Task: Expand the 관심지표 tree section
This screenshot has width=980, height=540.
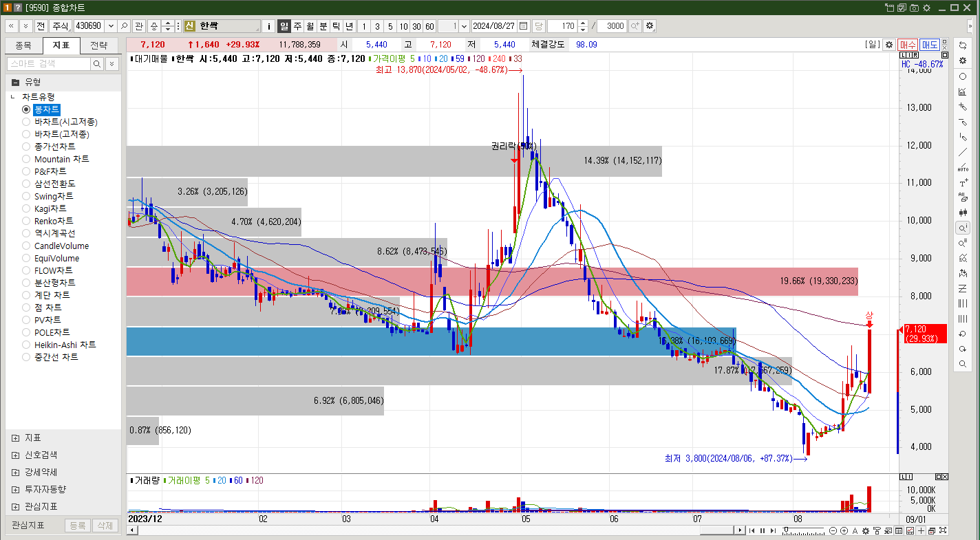Action: pyautogui.click(x=15, y=506)
